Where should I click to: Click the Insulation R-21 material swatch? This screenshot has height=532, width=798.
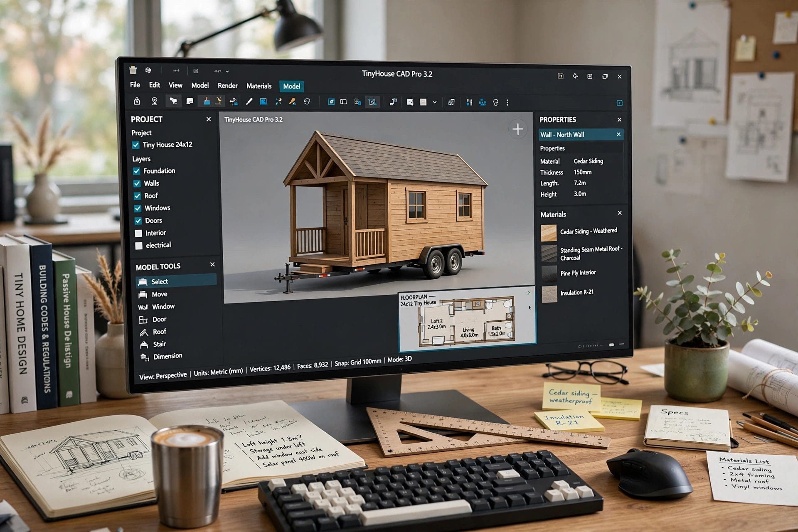tap(549, 294)
